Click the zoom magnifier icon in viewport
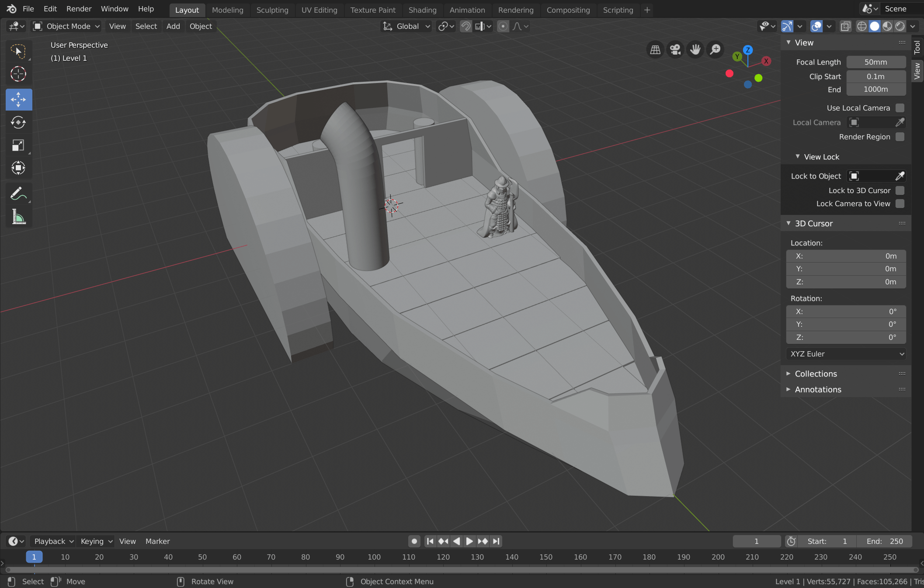The height and width of the screenshot is (588, 924). pos(715,49)
